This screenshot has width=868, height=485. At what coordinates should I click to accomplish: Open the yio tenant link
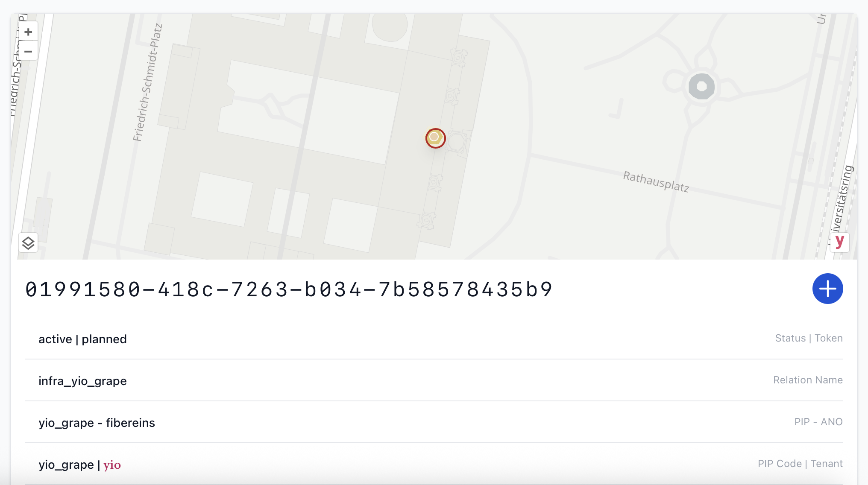pyautogui.click(x=112, y=465)
